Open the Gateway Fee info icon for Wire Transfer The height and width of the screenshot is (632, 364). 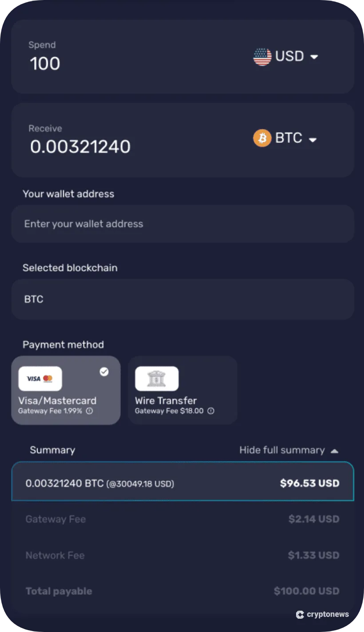211,411
